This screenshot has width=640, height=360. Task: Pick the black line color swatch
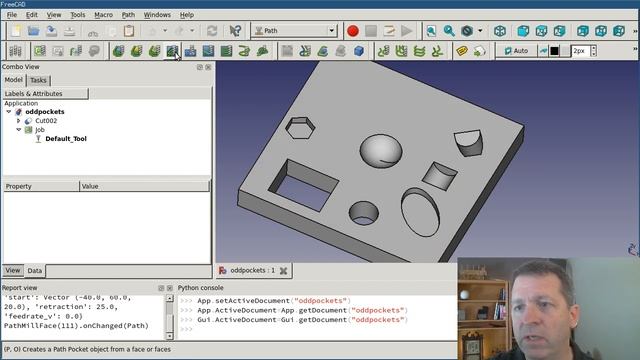554,51
